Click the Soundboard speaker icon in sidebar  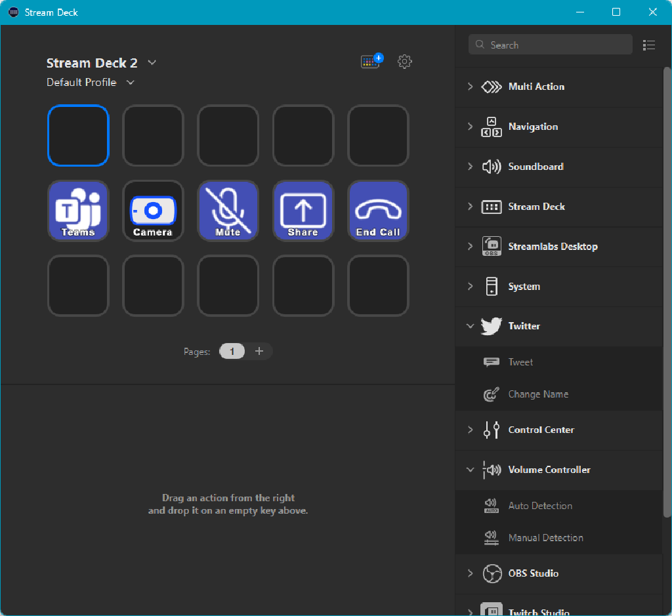coord(491,167)
